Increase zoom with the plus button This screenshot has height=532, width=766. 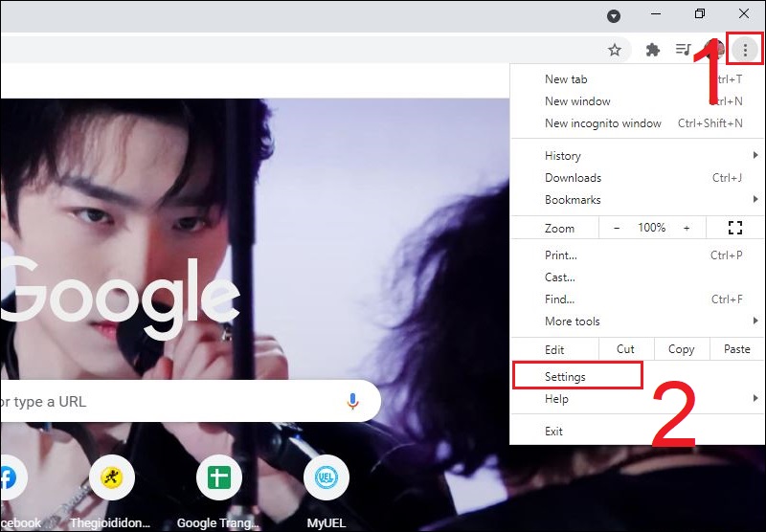coord(687,228)
